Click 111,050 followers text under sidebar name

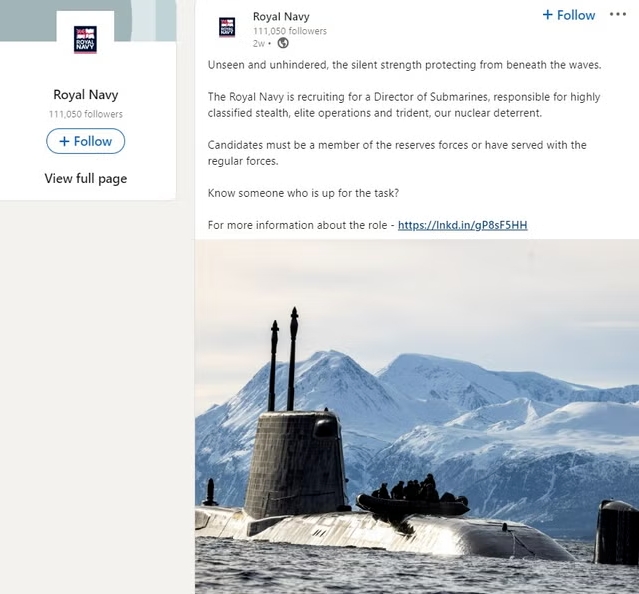tap(86, 114)
